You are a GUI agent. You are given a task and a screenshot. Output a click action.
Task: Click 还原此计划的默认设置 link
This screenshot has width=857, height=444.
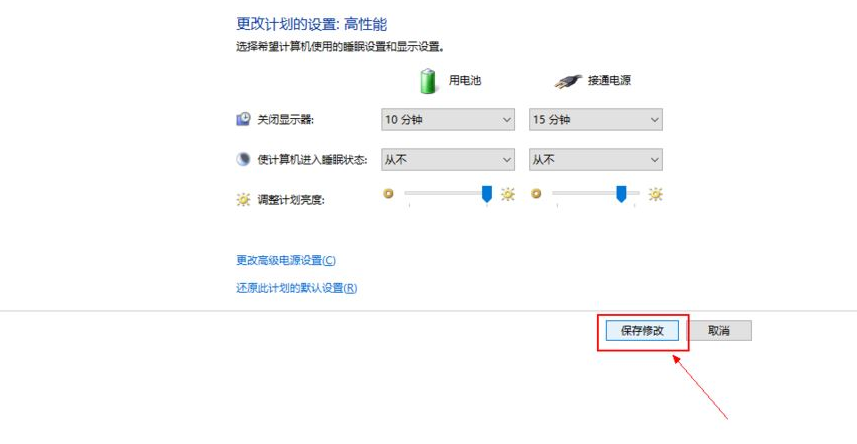[x=296, y=288]
